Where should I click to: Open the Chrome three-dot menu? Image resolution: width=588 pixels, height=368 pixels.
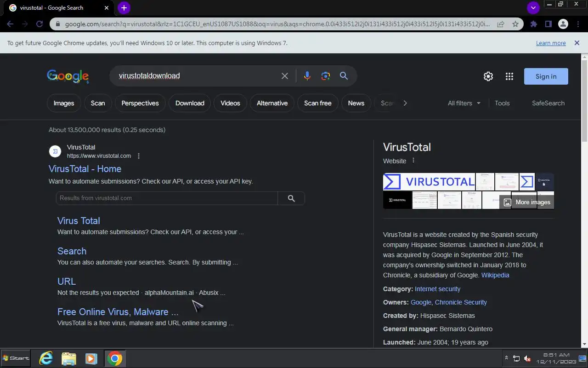tap(577, 24)
